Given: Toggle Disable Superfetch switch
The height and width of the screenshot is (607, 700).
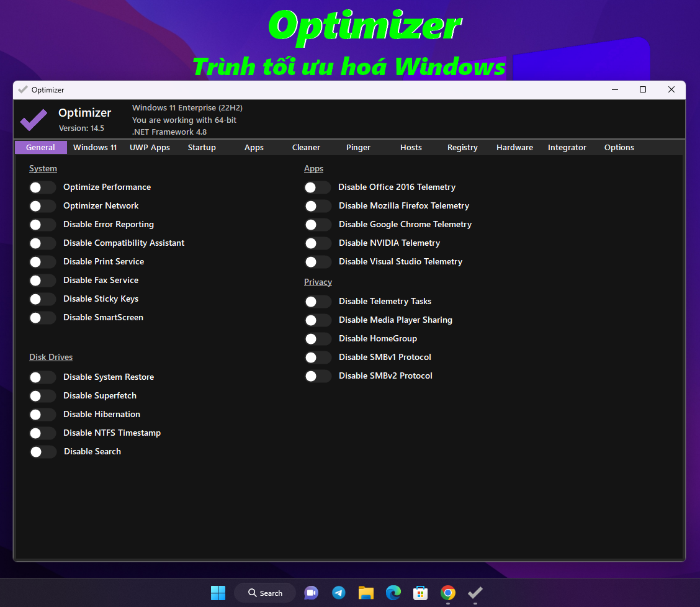Looking at the screenshot, I should pos(42,396).
